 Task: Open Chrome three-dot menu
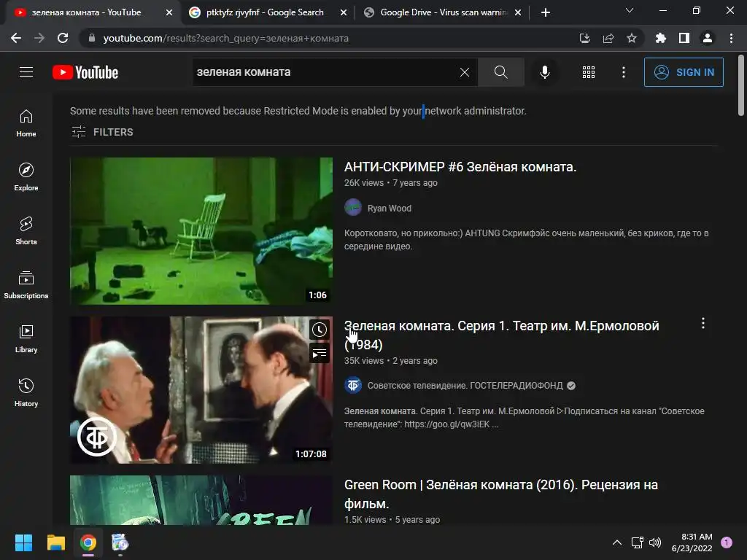pos(731,38)
